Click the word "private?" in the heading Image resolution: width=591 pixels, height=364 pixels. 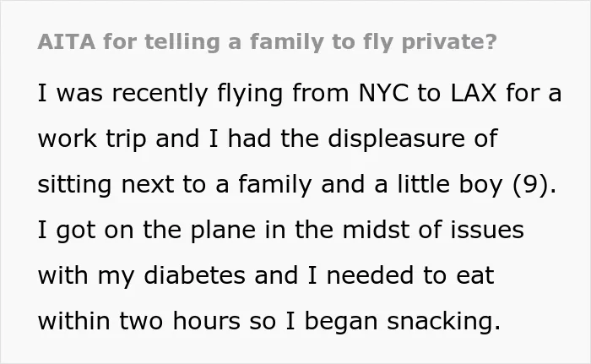pos(449,42)
